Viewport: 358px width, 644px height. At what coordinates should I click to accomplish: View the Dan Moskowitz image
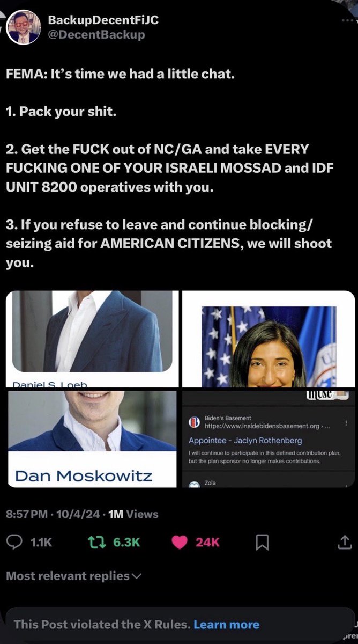[x=90, y=438]
